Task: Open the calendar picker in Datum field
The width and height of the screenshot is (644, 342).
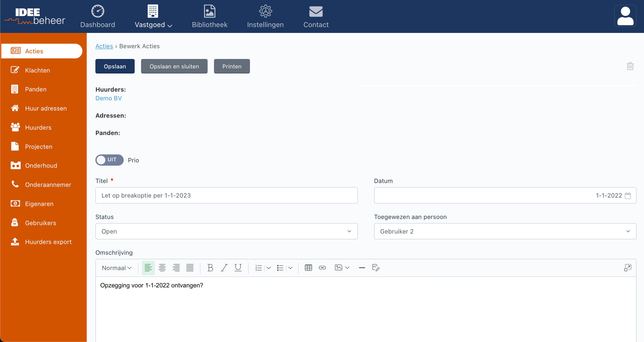Action: [x=628, y=196]
